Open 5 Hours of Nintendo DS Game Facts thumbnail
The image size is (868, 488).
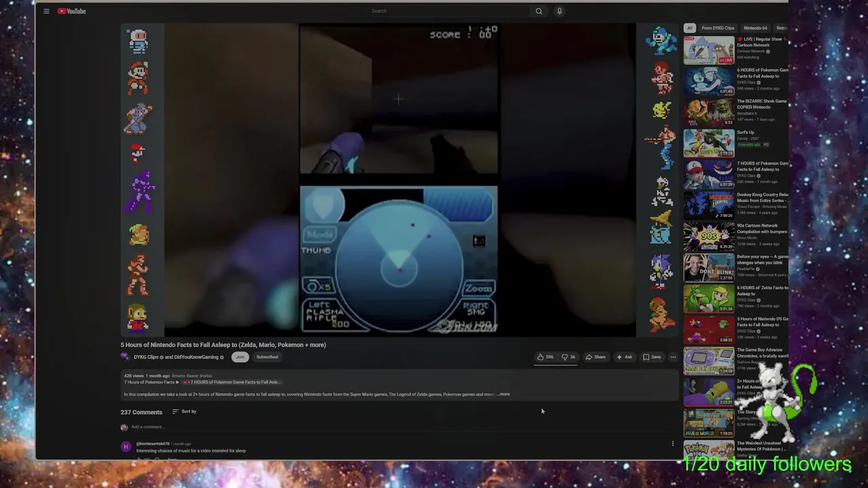[x=709, y=331]
